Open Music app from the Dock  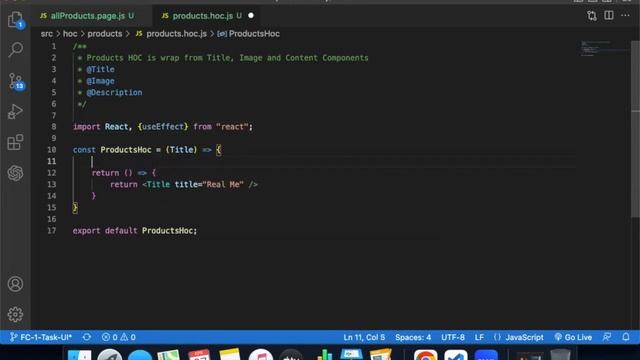click(x=260, y=355)
